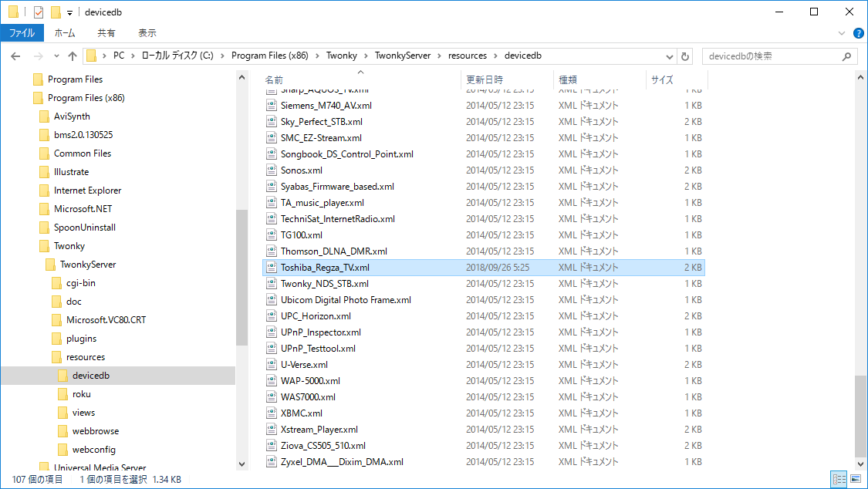
Task: Select TwonkyServer folder in the tree
Action: coord(88,265)
